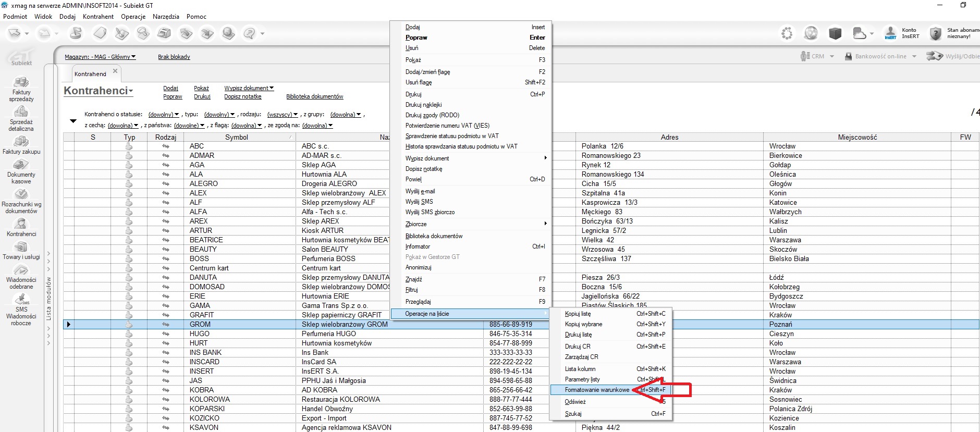Click the back navigation arrow icon
980x432 pixels.
14,34
